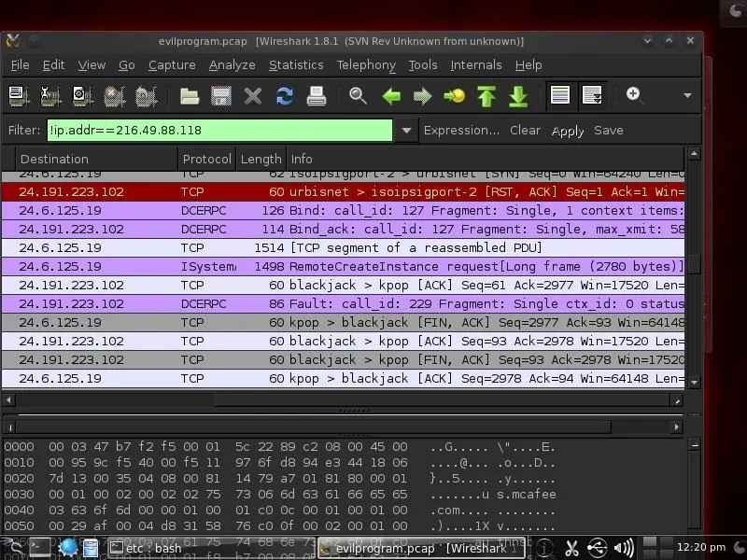Go back in packet history arrow
747x560 pixels.
coord(391,96)
